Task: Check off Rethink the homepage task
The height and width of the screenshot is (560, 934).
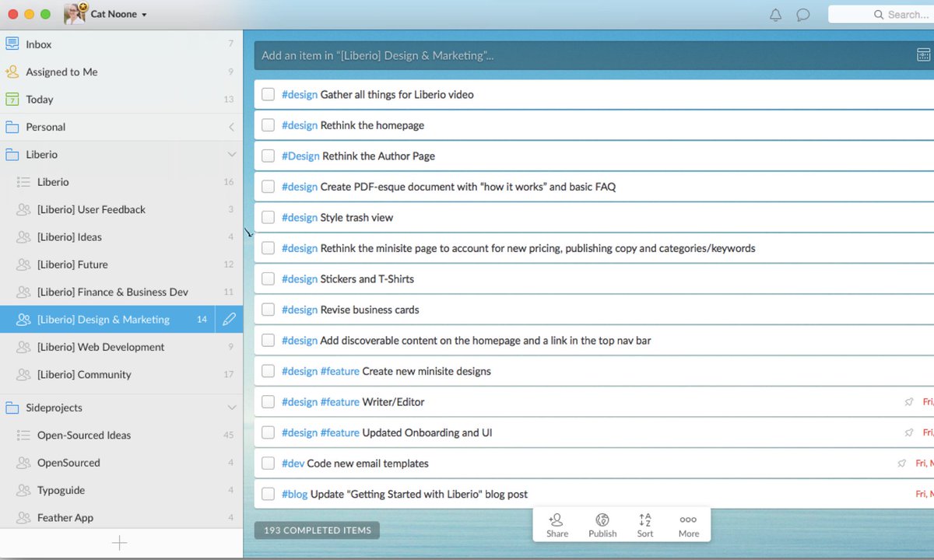Action: 268,125
